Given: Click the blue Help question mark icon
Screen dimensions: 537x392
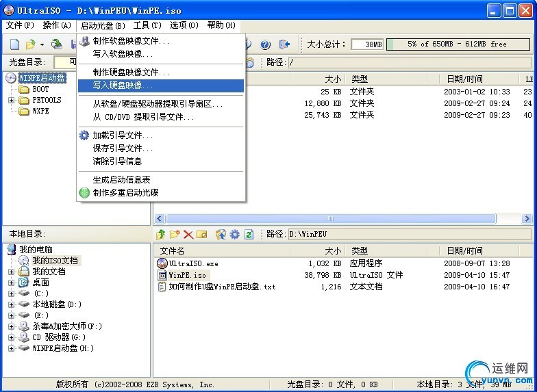Looking at the screenshot, I should [x=265, y=44].
